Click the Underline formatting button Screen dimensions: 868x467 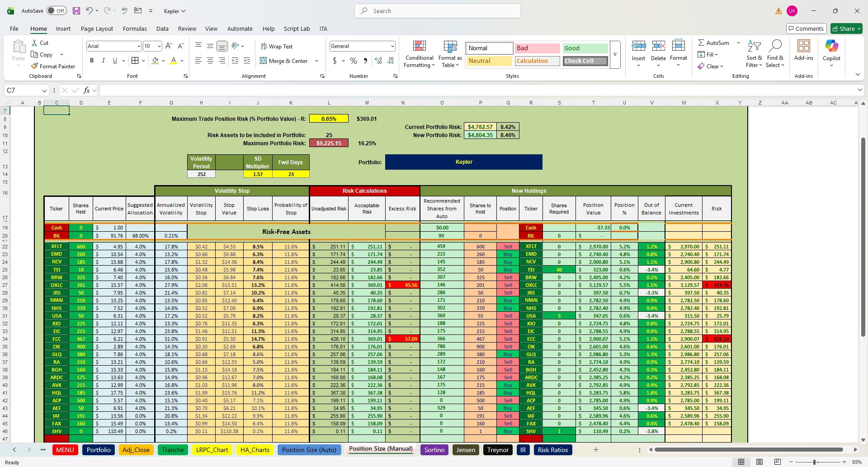(115, 61)
